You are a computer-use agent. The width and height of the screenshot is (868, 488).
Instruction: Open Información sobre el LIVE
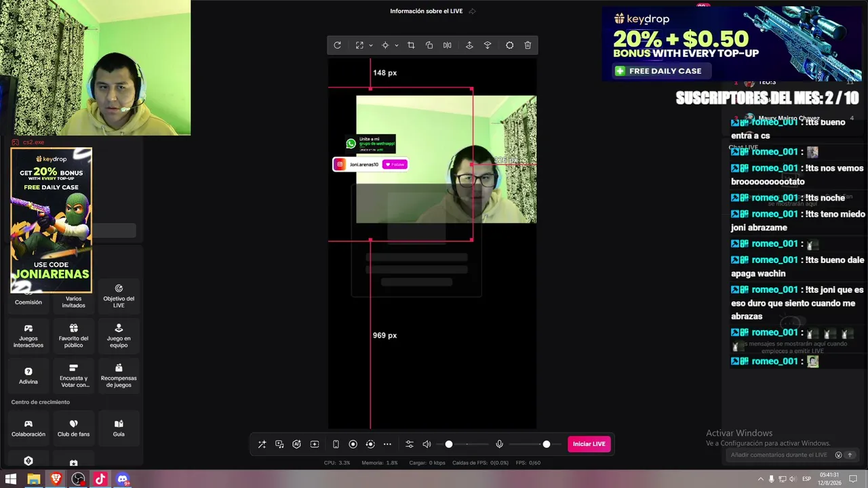click(427, 11)
